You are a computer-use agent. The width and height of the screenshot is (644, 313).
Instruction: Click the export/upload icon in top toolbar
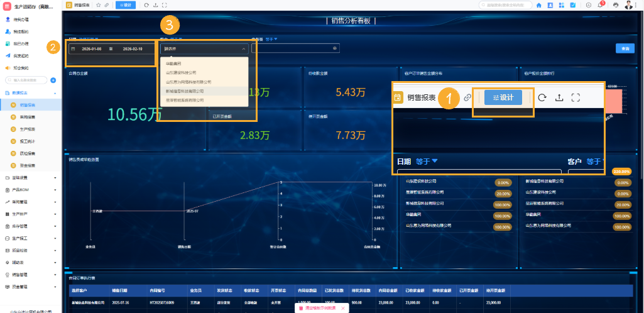155,4
